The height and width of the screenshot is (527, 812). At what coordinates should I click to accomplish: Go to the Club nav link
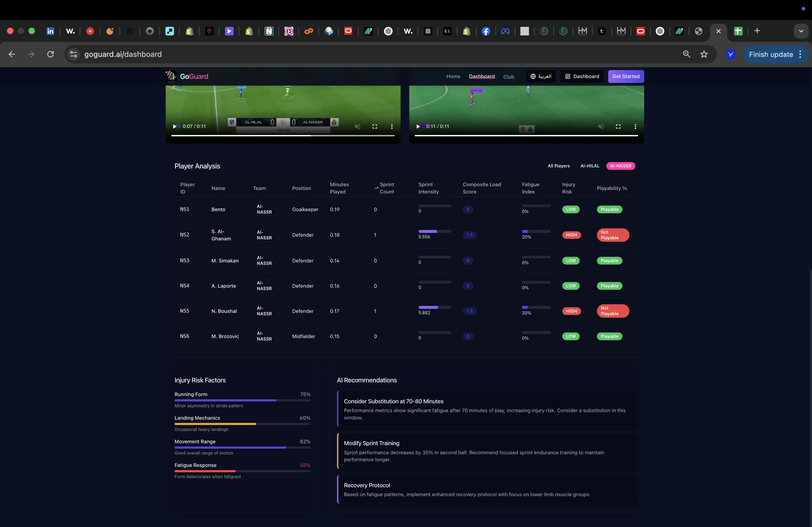tap(508, 77)
